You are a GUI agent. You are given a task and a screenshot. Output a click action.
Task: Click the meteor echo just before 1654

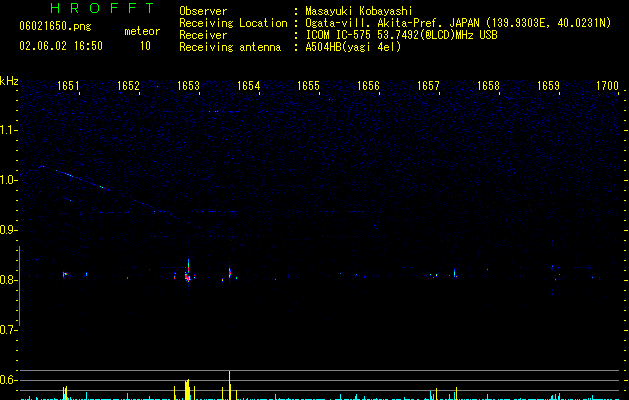(229, 273)
